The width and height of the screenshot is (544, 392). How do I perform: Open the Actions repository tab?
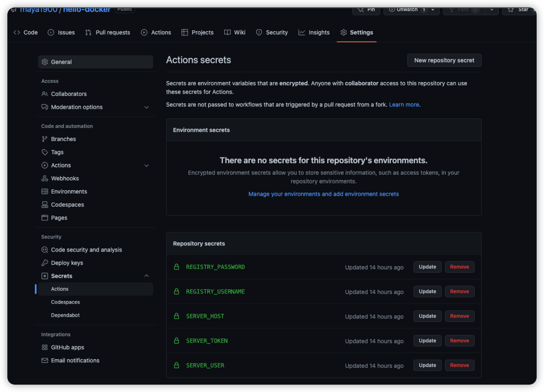click(x=156, y=32)
